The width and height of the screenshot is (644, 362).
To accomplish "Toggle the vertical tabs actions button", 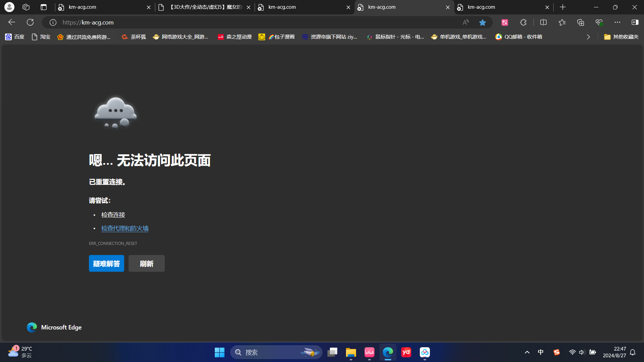I will point(43,7).
